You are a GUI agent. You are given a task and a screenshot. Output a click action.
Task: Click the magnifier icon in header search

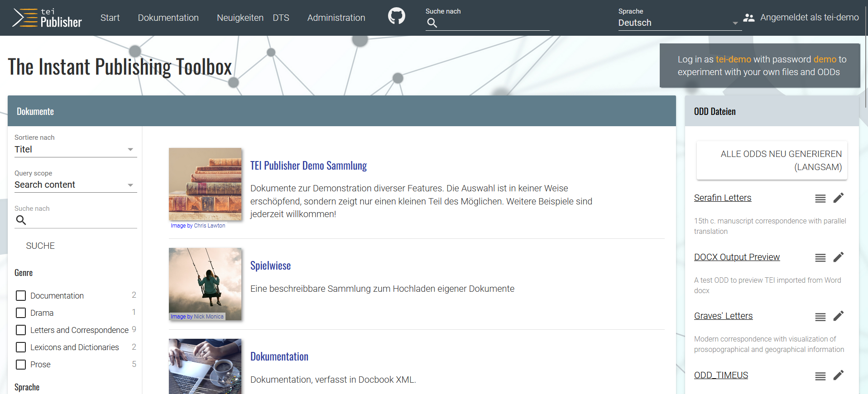point(432,23)
